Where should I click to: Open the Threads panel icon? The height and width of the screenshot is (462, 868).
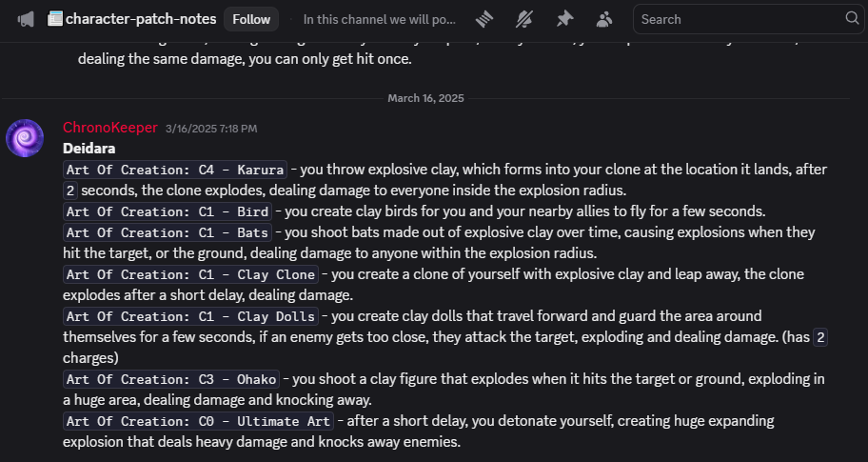(486, 19)
